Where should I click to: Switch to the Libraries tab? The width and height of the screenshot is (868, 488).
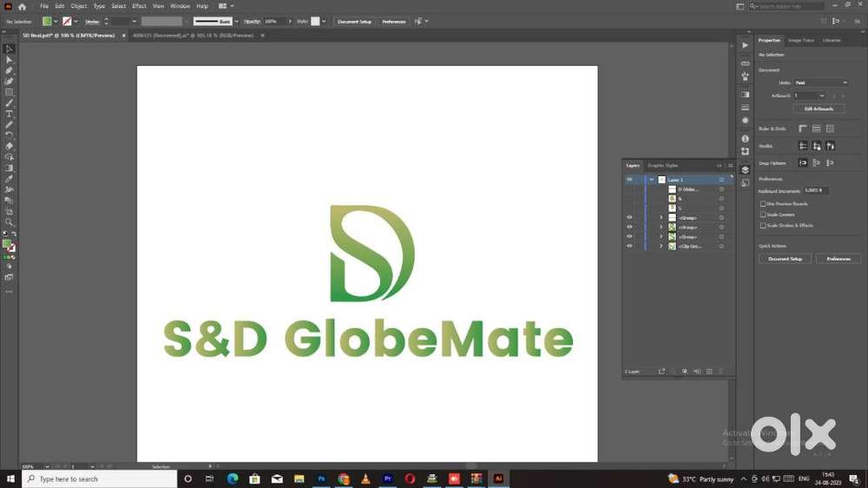coord(832,40)
